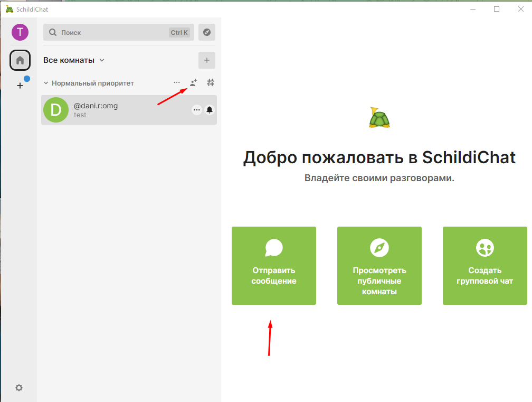Open the @dani.r:omg conversation
The height and width of the screenshot is (402, 532).
coord(129,110)
